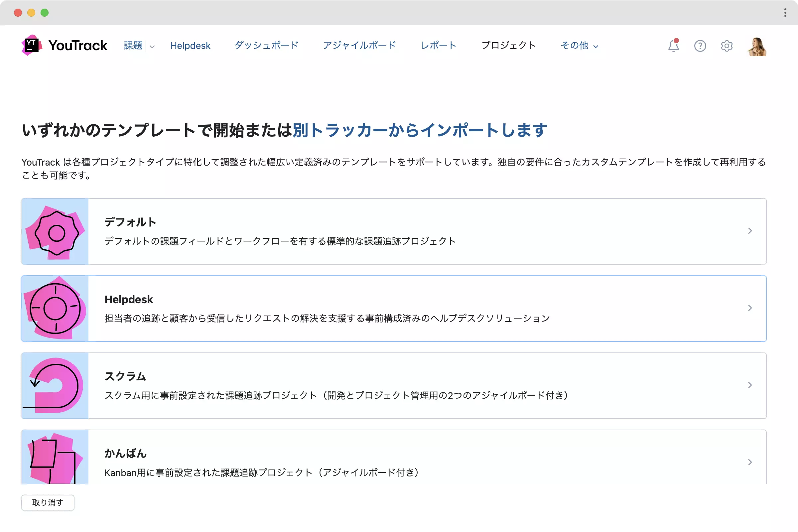
Task: Go to Helpdesk in the navigation bar
Action: pos(190,46)
